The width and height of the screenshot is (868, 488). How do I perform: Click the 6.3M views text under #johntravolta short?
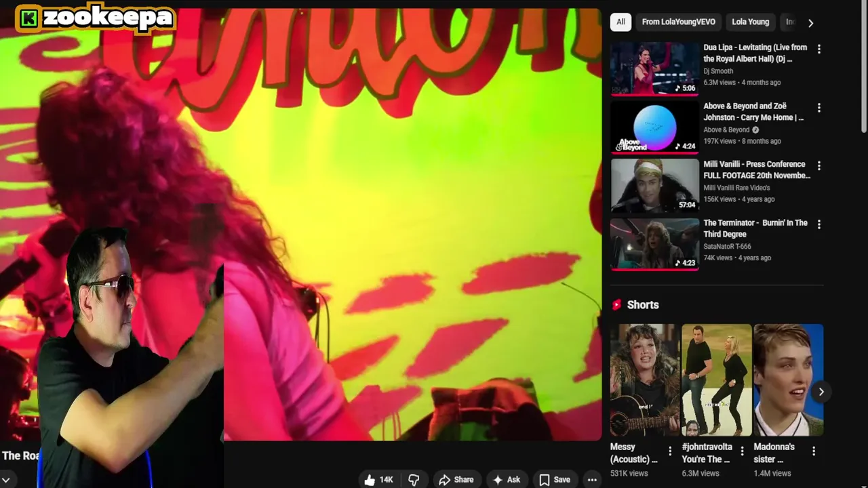(701, 474)
